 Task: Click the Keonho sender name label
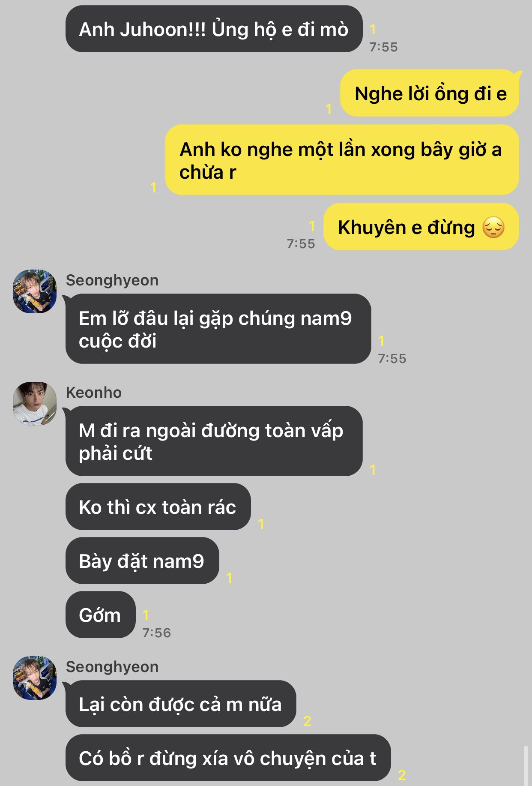click(94, 392)
